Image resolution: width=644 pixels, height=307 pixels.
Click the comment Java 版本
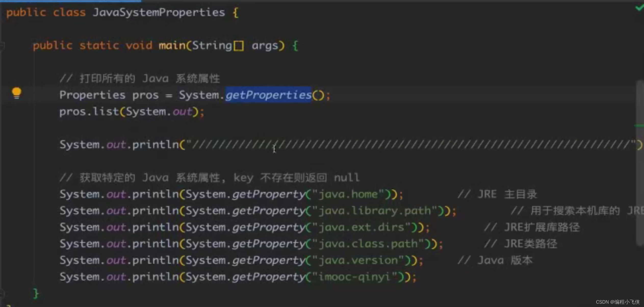(495, 260)
